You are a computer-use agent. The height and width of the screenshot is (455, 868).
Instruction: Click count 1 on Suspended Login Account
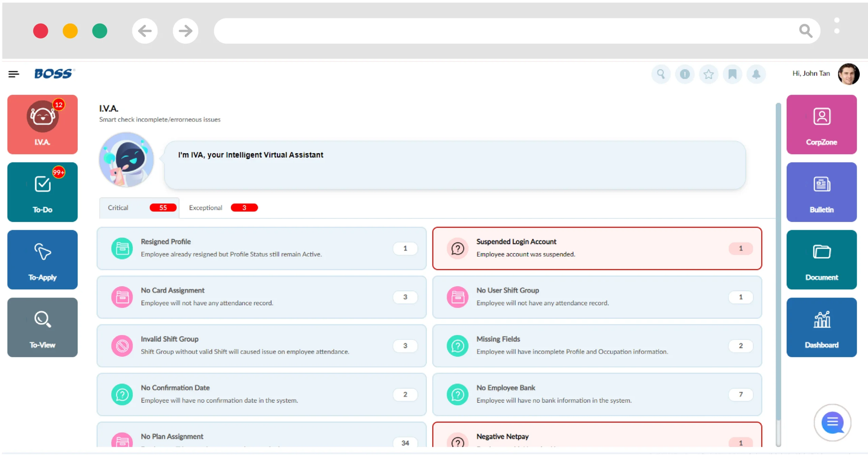click(741, 249)
